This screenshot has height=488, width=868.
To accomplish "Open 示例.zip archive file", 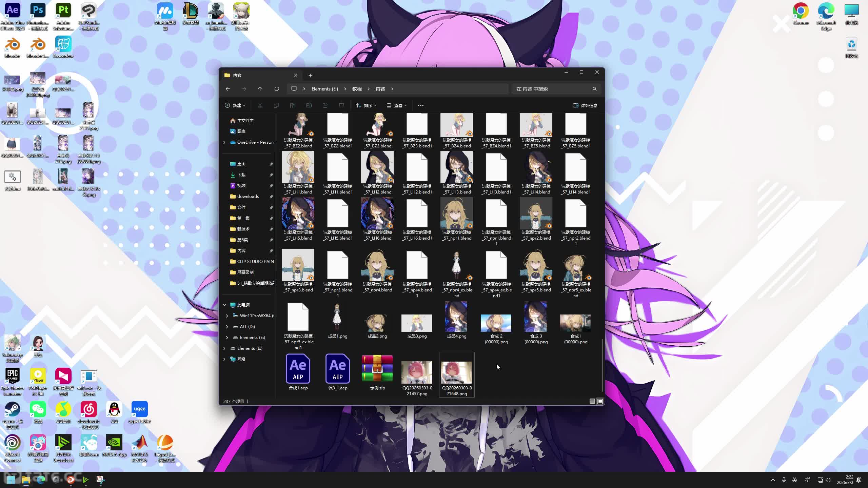I will click(377, 369).
